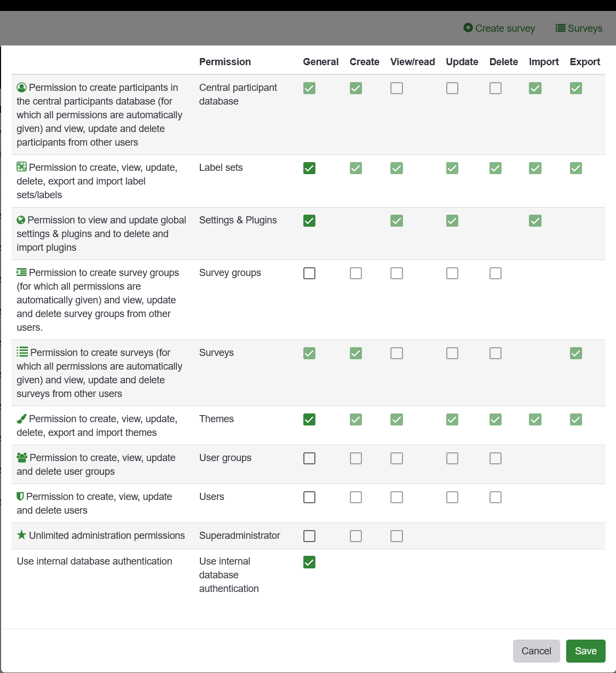Click the Themes paintbrush icon
616x673 pixels.
coord(22,419)
